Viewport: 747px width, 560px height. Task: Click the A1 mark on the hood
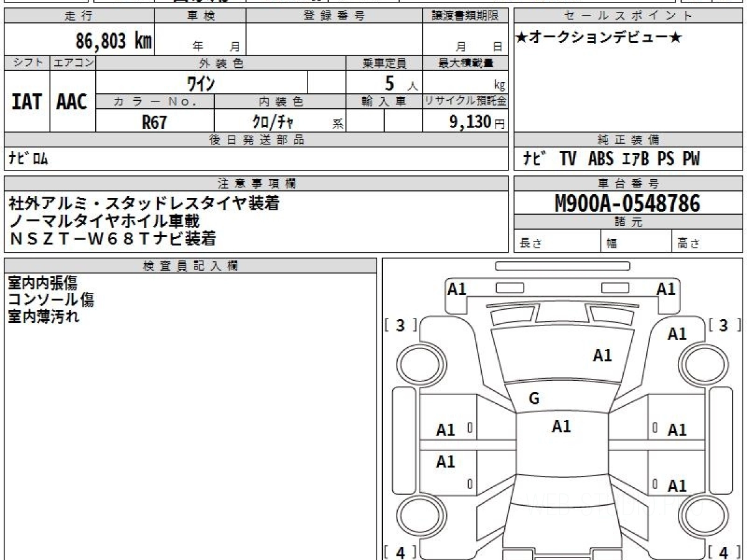[x=603, y=356]
